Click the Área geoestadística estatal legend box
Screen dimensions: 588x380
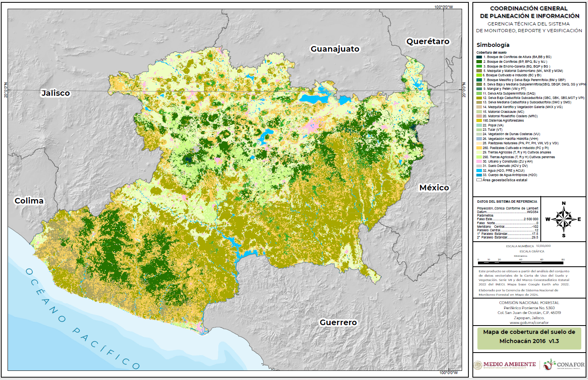pos(479,180)
